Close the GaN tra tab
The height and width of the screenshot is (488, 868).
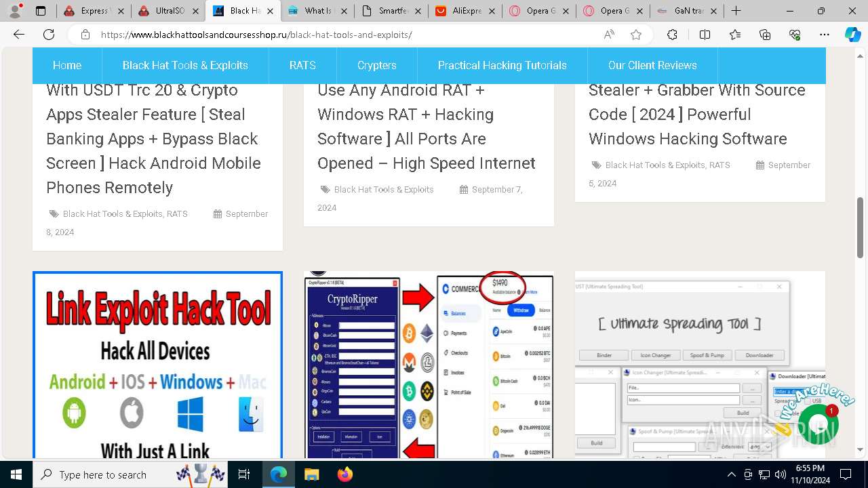pos(714,11)
